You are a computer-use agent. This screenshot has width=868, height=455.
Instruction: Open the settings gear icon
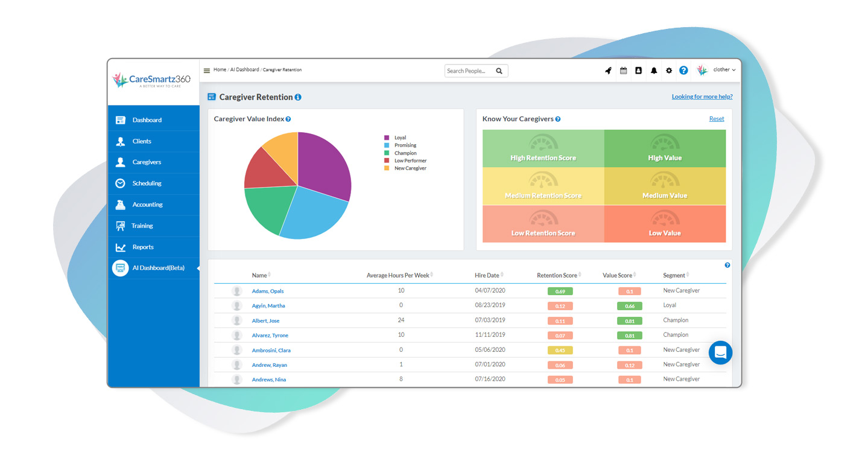pos(669,71)
